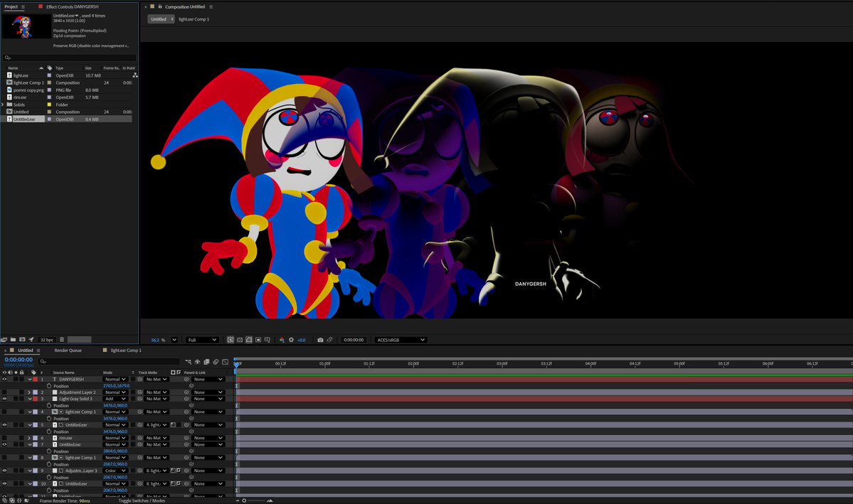
Task: Open the Full resolution dropdown in viewer
Action: click(x=202, y=340)
